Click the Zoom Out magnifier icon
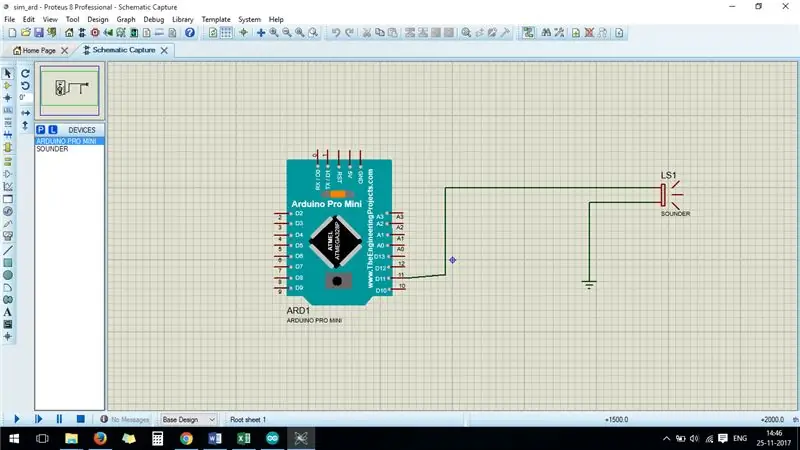Screen dimensions: 800x450 (x=287, y=33)
